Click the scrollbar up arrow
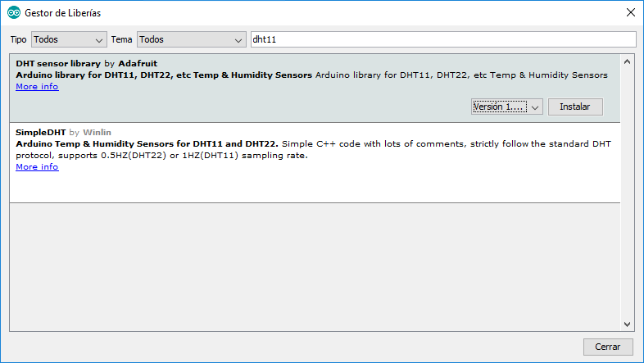This screenshot has height=363, width=644. coord(628,61)
